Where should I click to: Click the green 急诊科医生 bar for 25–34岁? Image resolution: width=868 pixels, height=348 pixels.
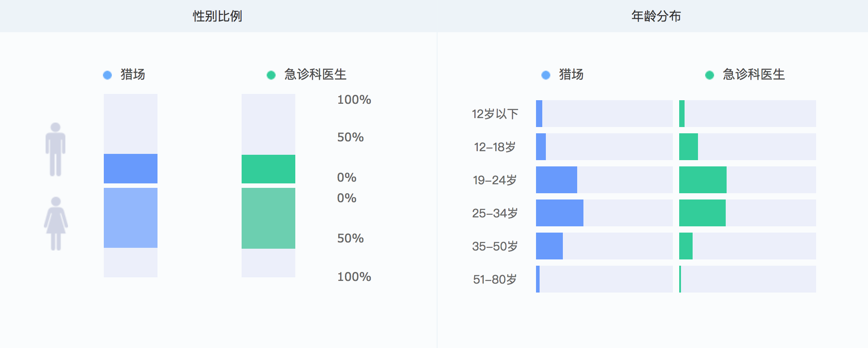[x=702, y=213]
